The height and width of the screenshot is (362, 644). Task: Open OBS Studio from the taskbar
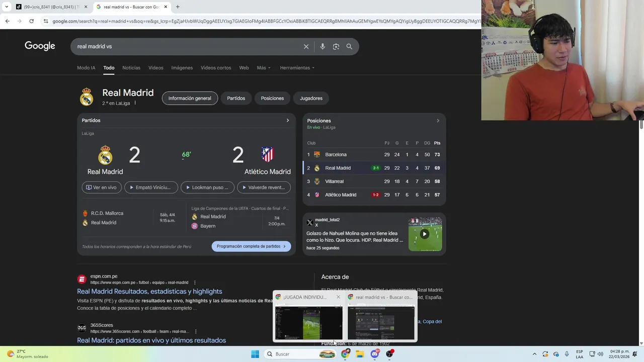click(x=389, y=354)
